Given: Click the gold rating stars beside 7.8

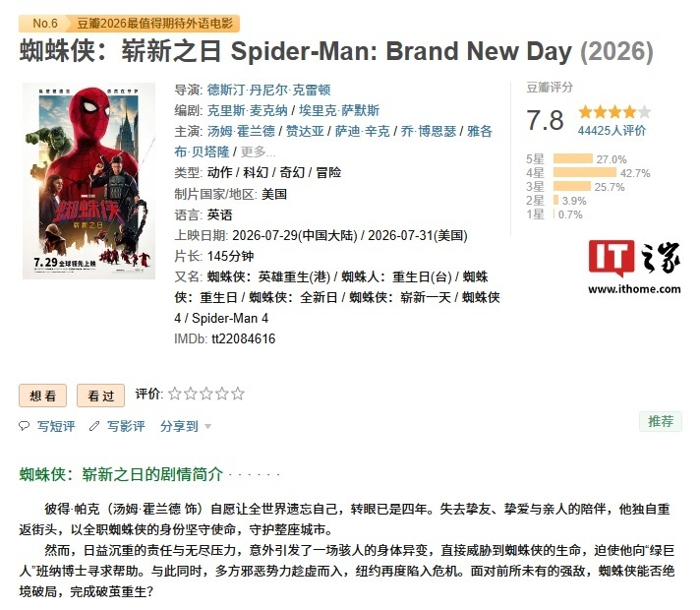Looking at the screenshot, I should pyautogui.click(x=614, y=112).
